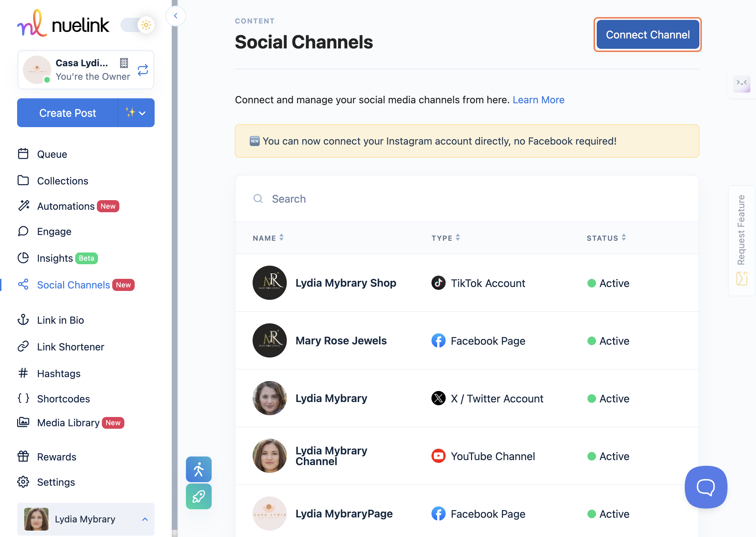Expand the Lydia Mybrary user menu
Screen dimensions: 756x537
pos(86,519)
